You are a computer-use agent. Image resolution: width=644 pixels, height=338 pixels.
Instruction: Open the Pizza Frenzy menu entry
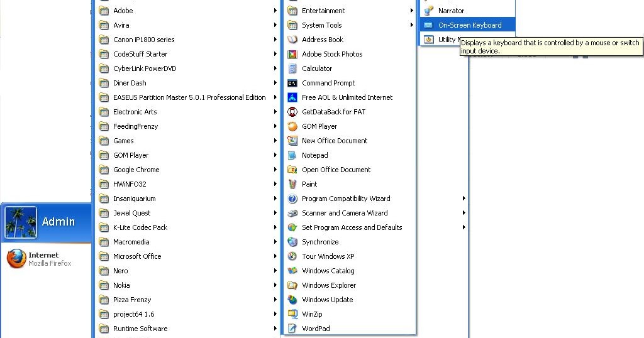click(x=187, y=300)
